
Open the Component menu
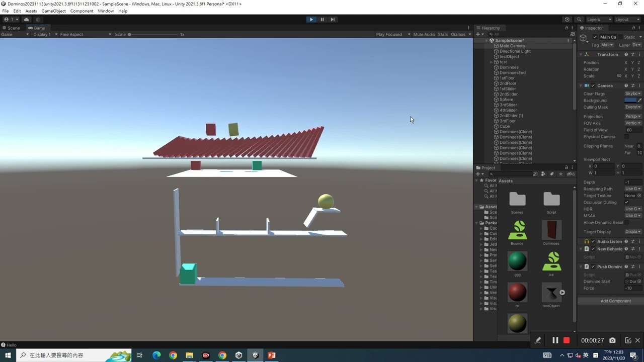(82, 11)
